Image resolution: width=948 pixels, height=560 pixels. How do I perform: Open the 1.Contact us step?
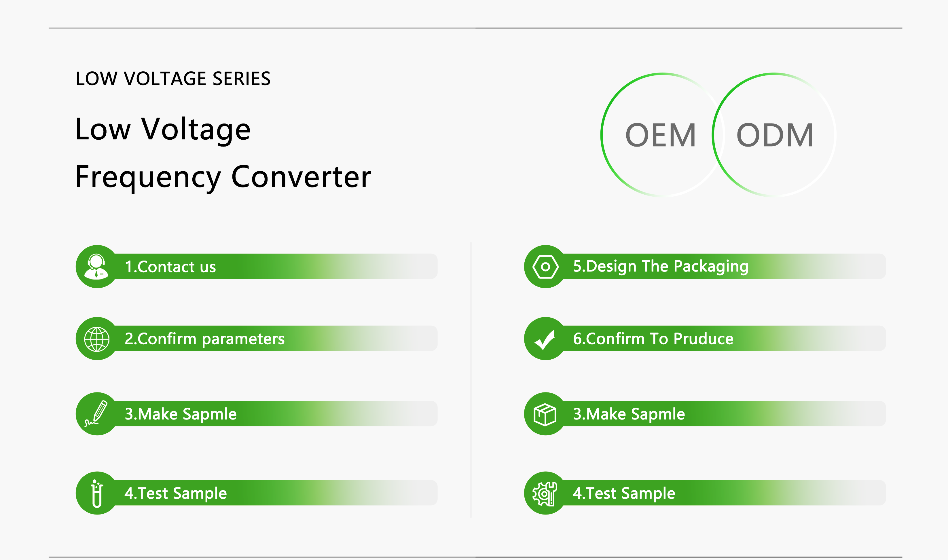coord(257,266)
